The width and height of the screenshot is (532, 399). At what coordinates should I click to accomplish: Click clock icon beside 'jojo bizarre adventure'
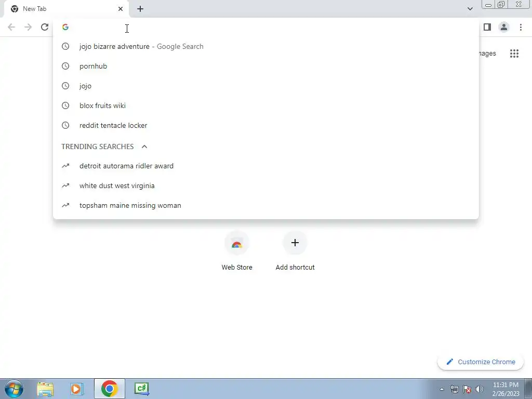65,46
